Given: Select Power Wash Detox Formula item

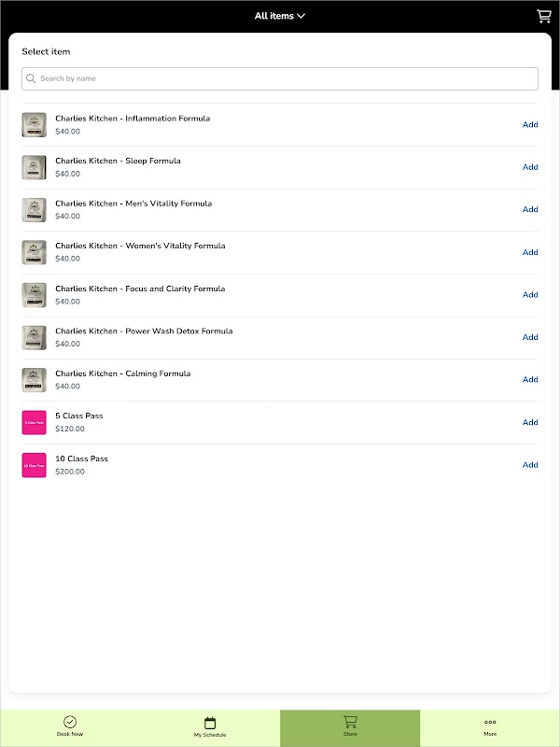Looking at the screenshot, I should 144,331.
